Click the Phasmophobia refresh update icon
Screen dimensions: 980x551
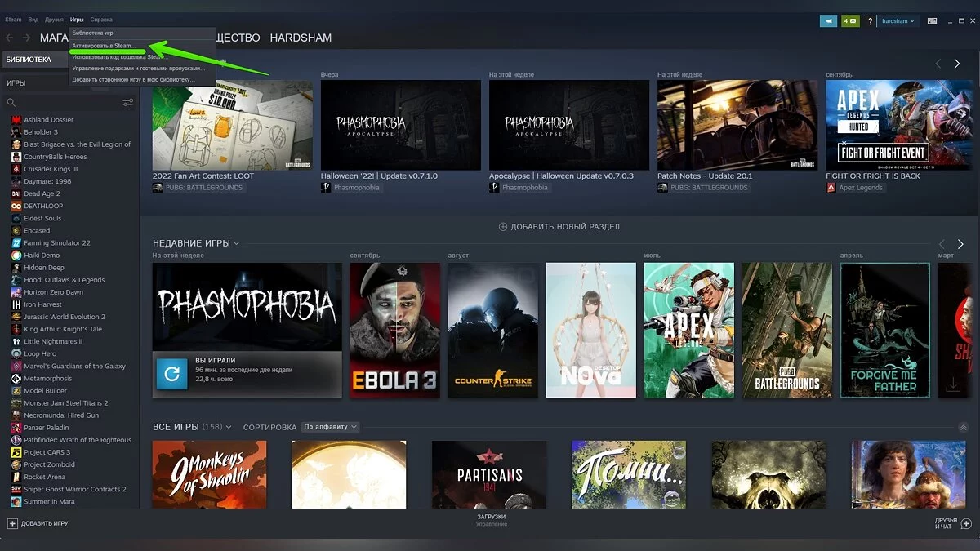click(171, 374)
